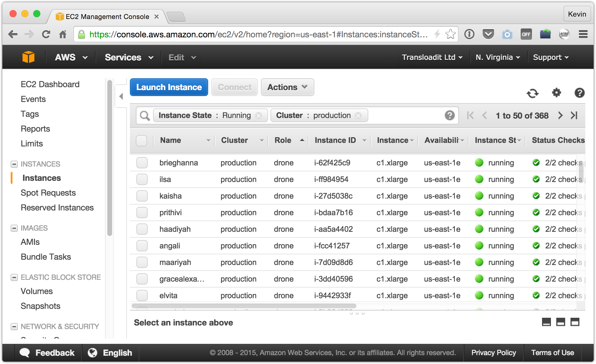This screenshot has width=596, height=364.
Task: Collapse the INSTANCES sidebar section
Action: (x=14, y=164)
